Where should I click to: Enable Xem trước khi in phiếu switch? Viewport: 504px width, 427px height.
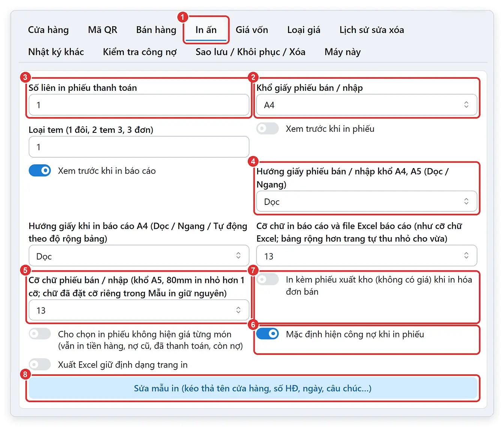pos(267,128)
